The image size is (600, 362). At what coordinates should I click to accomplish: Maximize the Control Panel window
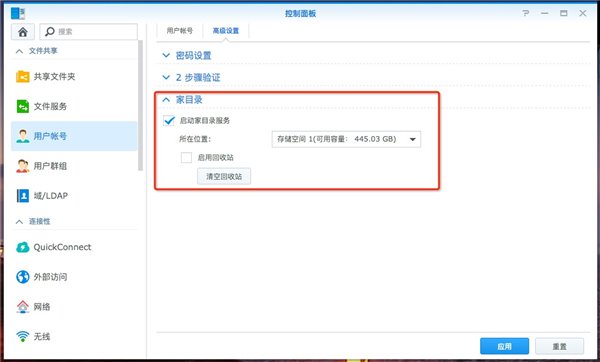coord(564,13)
